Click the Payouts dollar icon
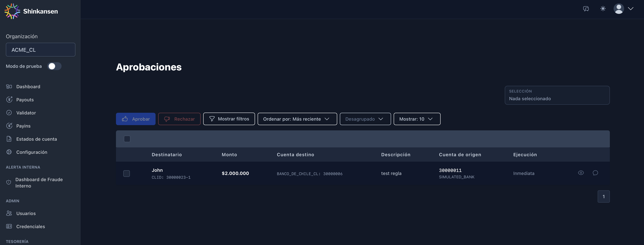Screen dimensions: 644x245 point(9,99)
